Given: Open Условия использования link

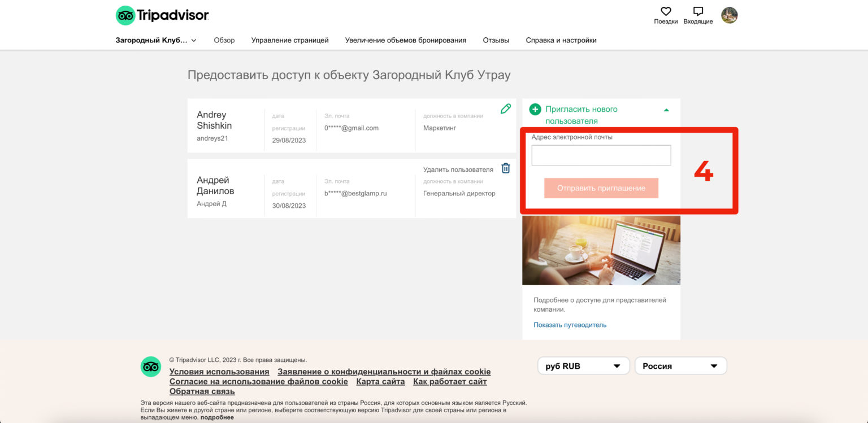Looking at the screenshot, I should coord(219,372).
